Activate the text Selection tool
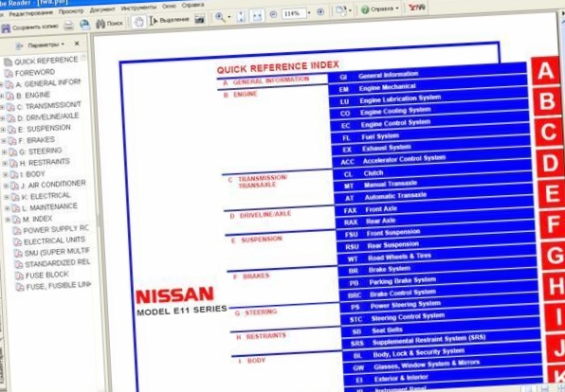 click(170, 20)
